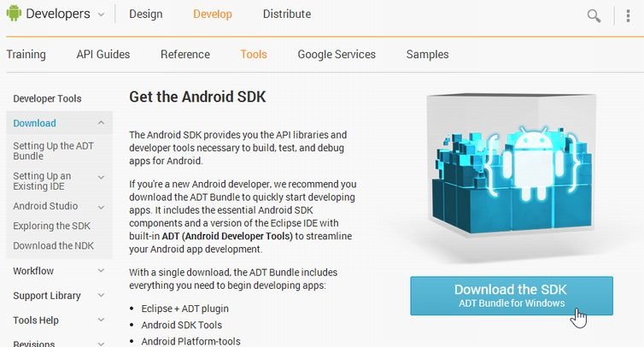Viewport: 644px width, 347px height.
Task: Click the Android SDK cube image
Action: (x=512, y=178)
